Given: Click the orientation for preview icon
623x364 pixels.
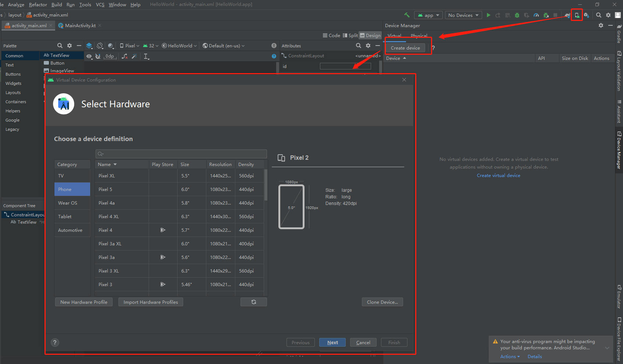Looking at the screenshot, I should coord(100,46).
